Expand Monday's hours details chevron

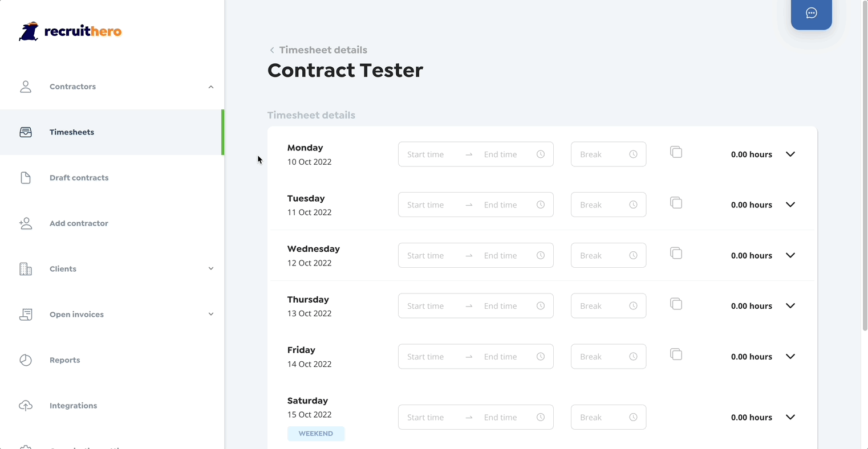[x=790, y=154]
